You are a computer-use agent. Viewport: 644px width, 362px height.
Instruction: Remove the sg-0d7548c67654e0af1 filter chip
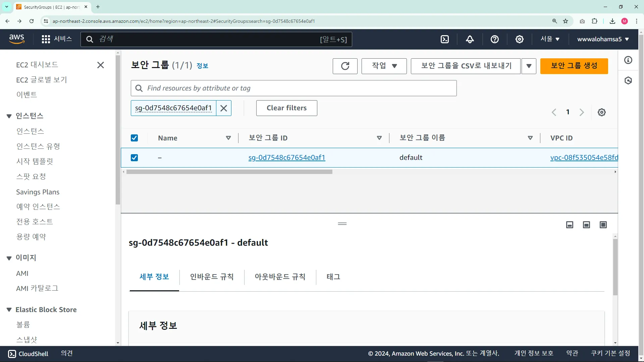tap(224, 108)
